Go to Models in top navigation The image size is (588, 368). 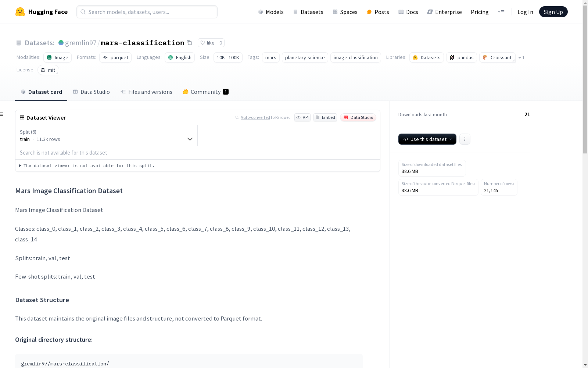coord(271,12)
